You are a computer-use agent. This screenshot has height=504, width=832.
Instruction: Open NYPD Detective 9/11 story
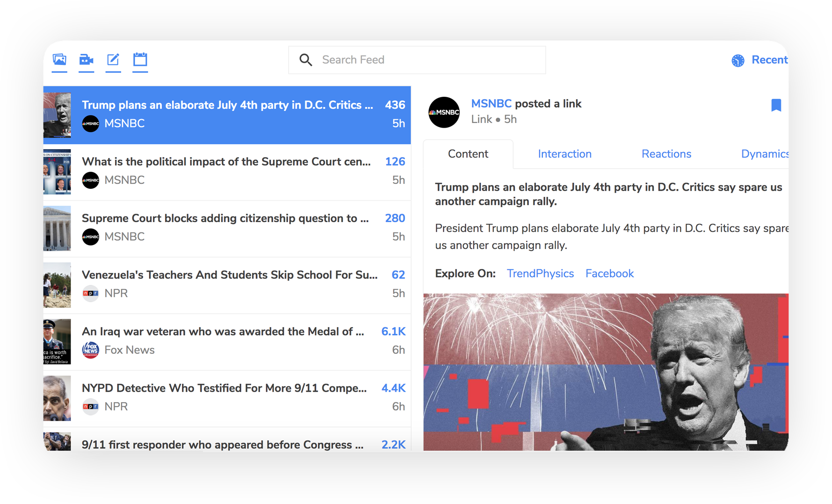tap(227, 398)
